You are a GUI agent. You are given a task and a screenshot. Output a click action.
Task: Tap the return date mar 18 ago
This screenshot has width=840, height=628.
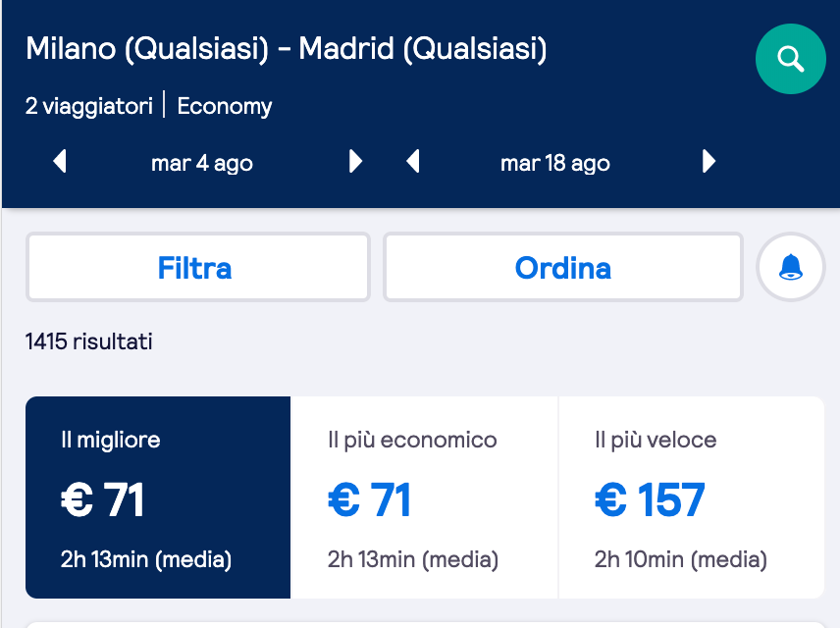[555, 163]
